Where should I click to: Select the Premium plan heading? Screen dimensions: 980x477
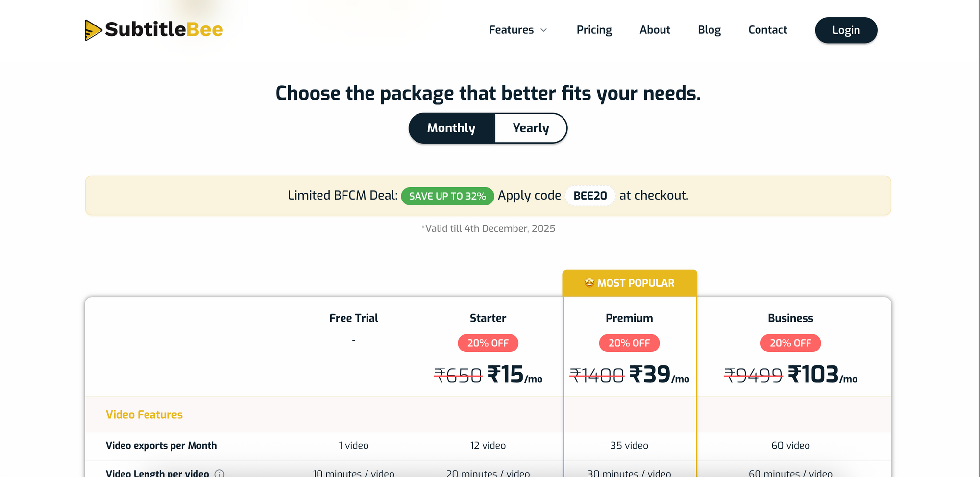629,318
